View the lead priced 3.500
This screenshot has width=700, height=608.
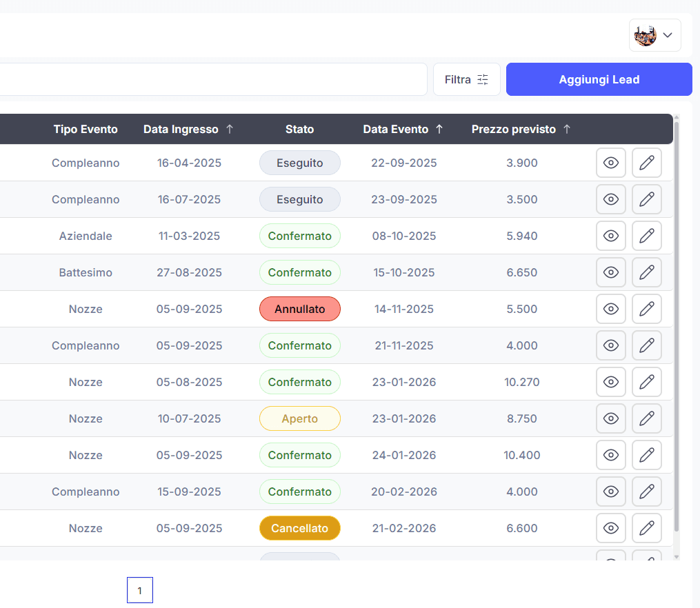[x=611, y=199]
